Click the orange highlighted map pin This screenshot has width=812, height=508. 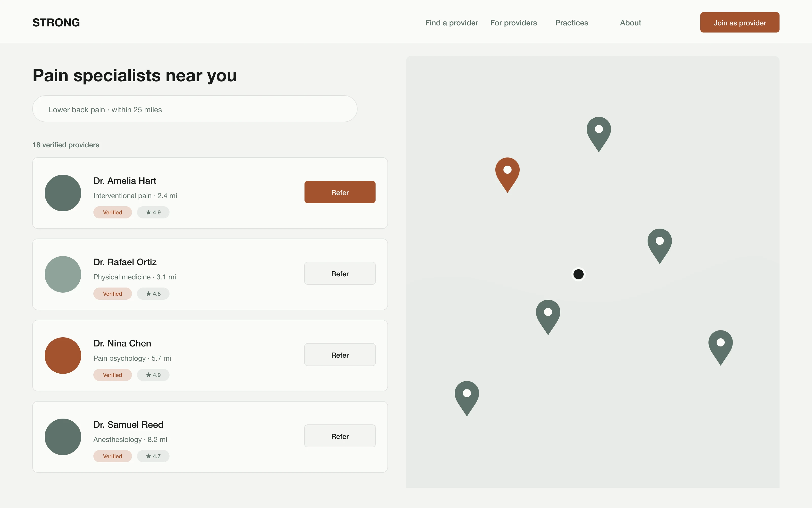[507, 174]
